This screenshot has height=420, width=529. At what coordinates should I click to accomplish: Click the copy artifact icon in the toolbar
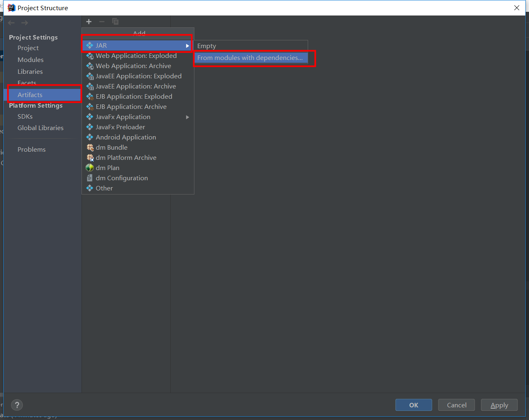pos(115,22)
